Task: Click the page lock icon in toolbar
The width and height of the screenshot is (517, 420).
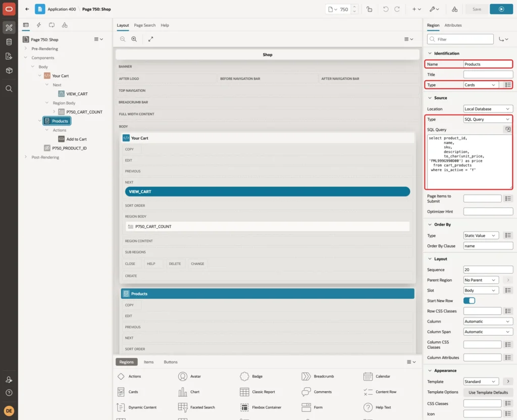Action: tap(369, 9)
